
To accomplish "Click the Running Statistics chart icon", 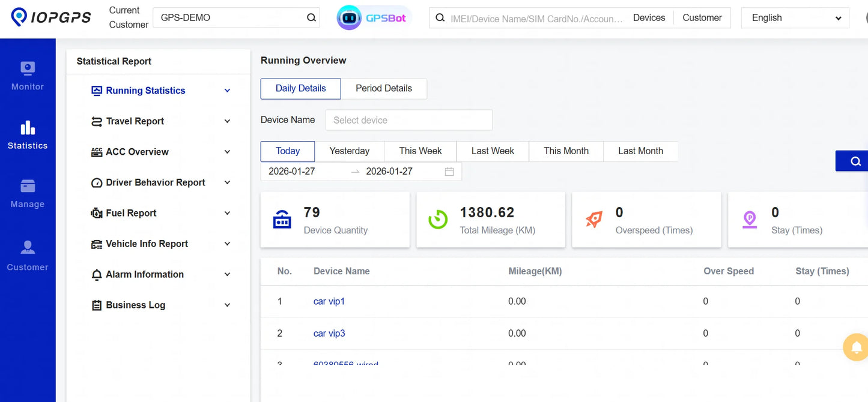I will click(x=97, y=91).
